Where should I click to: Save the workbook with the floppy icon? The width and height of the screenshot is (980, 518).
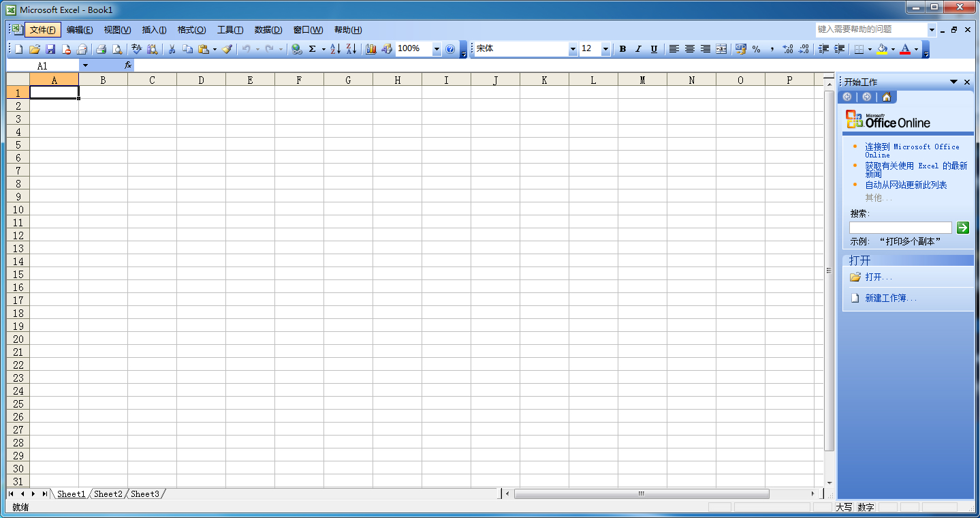[50, 49]
